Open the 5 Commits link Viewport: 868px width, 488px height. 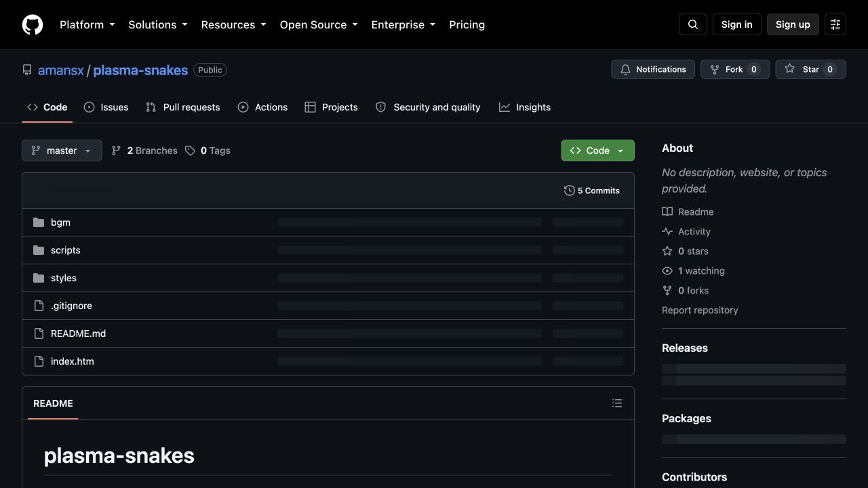[591, 190]
